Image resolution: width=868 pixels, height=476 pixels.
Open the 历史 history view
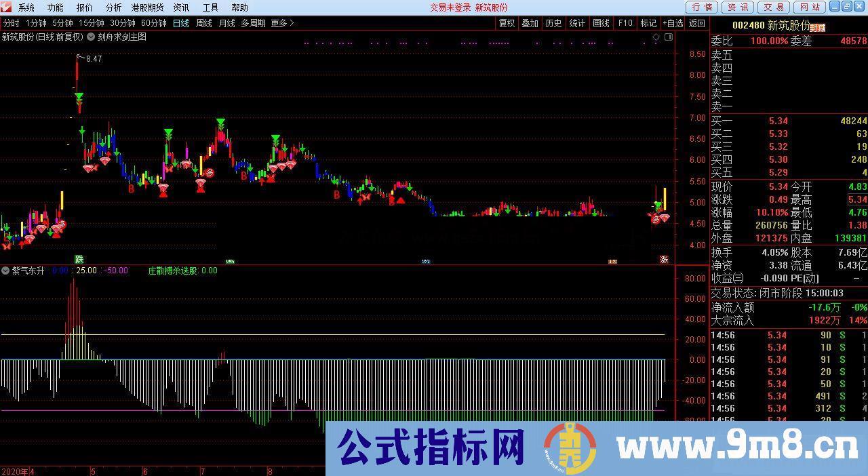(553, 22)
